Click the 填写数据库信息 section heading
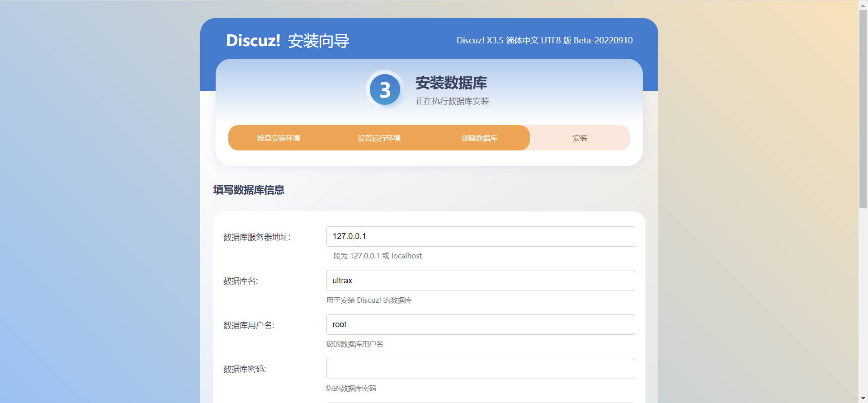Screen dimensions: 868x403 (249, 190)
